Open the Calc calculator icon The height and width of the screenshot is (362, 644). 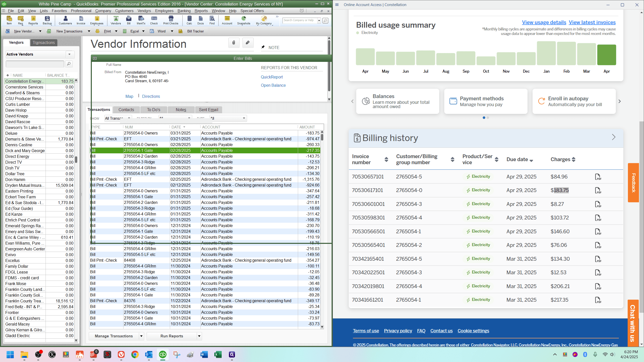coord(189,20)
